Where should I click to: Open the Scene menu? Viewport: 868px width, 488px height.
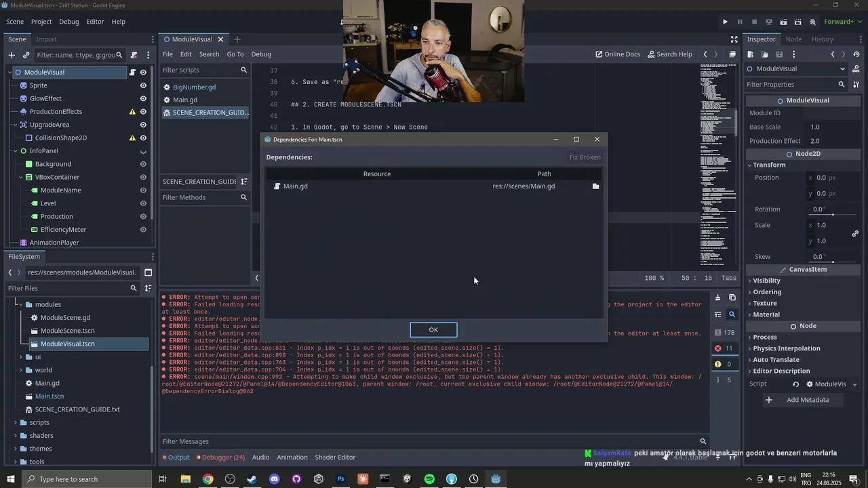pos(16,22)
